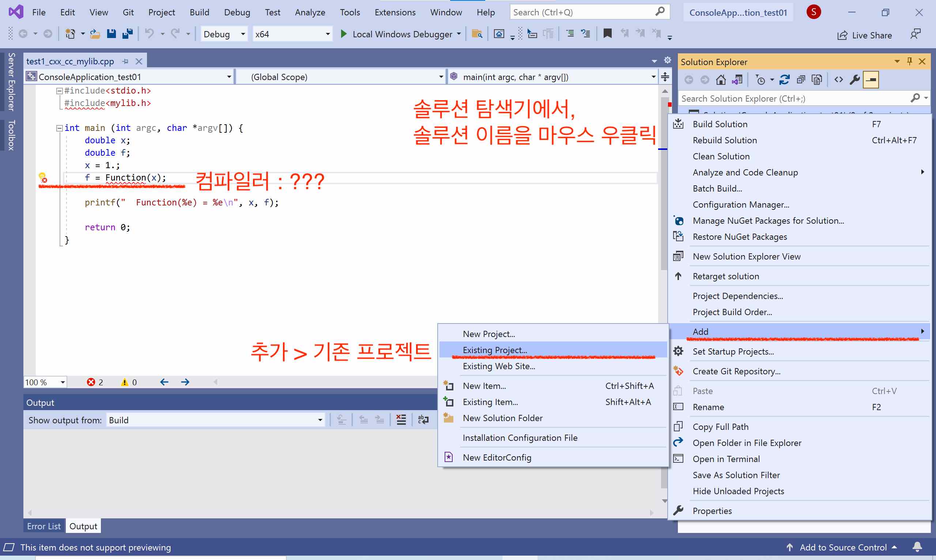936x560 pixels.
Task: Collapse the #include region
Action: tap(59, 91)
